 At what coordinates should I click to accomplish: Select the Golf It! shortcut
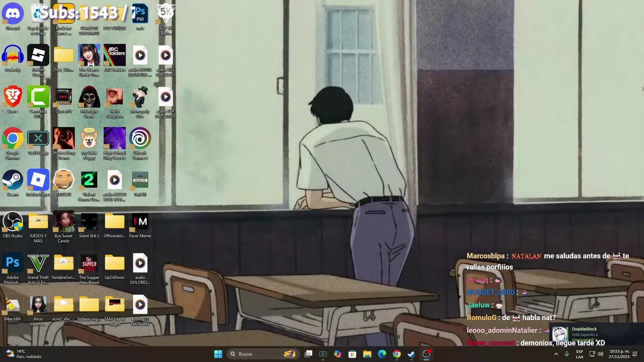pos(140,183)
